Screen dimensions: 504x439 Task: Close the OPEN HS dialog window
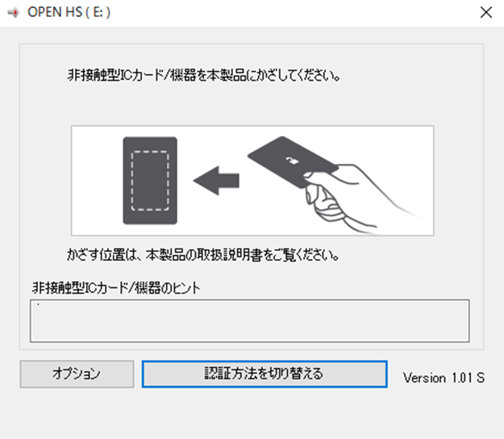pos(486,13)
